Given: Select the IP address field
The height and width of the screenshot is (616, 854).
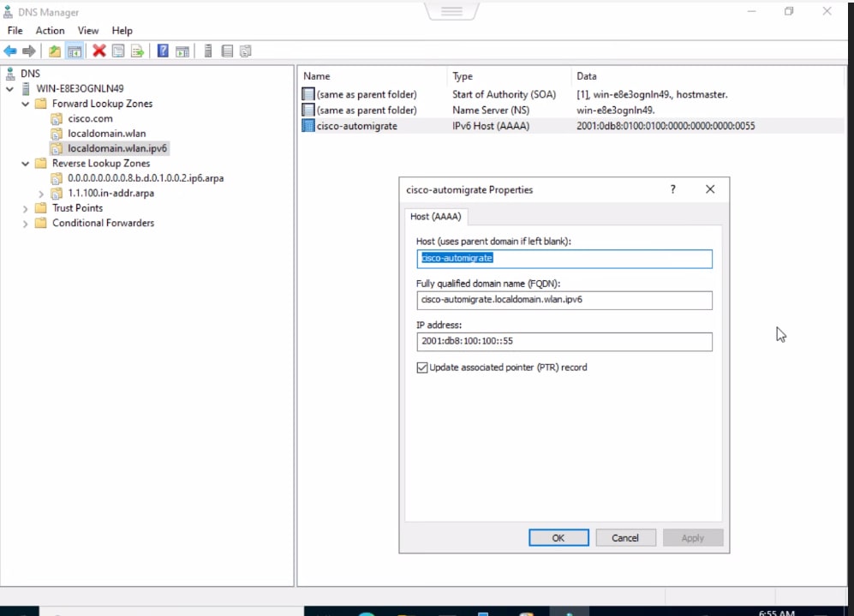Looking at the screenshot, I should 564,341.
